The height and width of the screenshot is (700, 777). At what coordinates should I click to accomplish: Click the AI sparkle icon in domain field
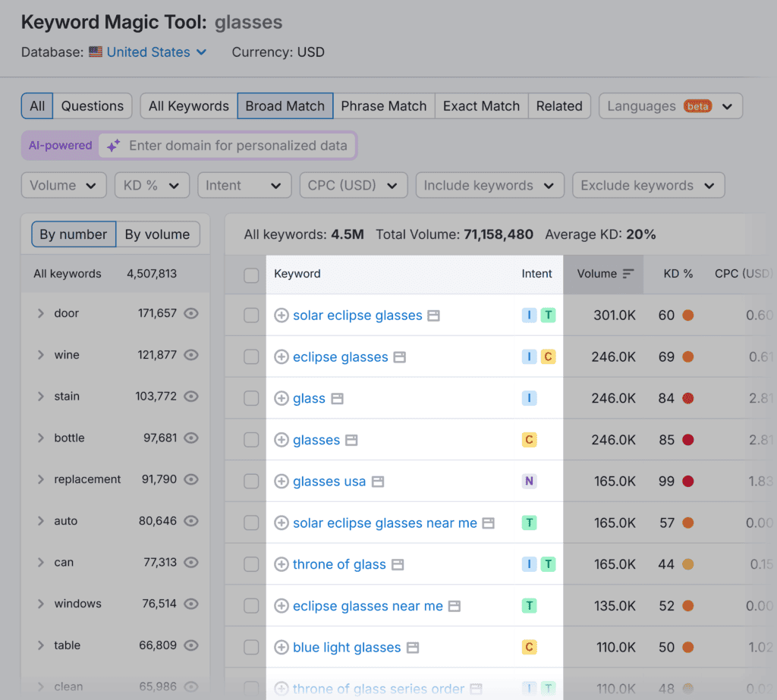pos(113,146)
